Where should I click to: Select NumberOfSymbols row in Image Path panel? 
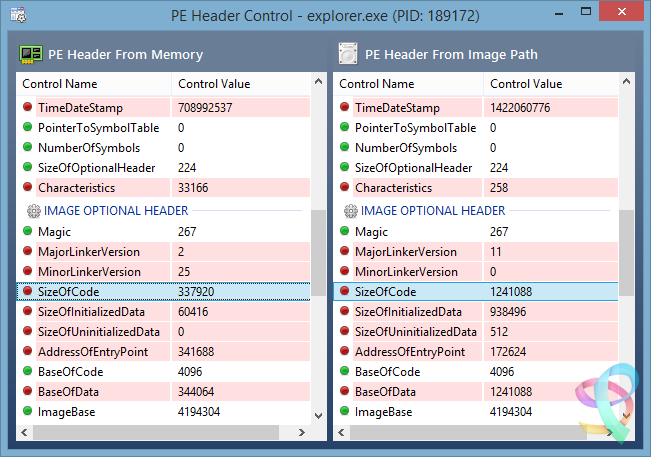pyautogui.click(x=476, y=148)
